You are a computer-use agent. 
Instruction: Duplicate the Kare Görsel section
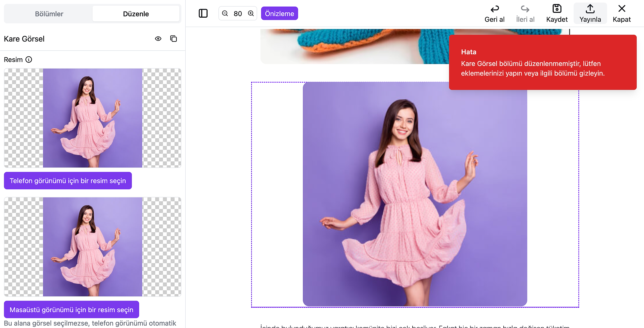click(174, 39)
